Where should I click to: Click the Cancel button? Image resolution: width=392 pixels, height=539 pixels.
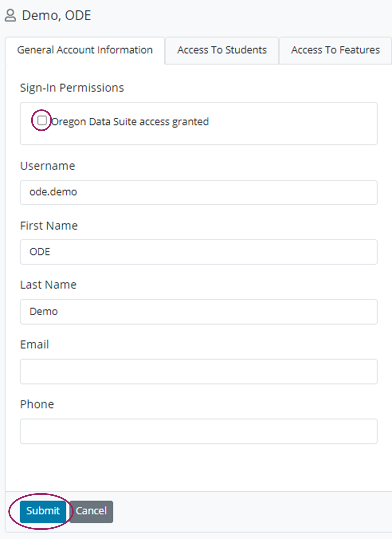point(91,511)
